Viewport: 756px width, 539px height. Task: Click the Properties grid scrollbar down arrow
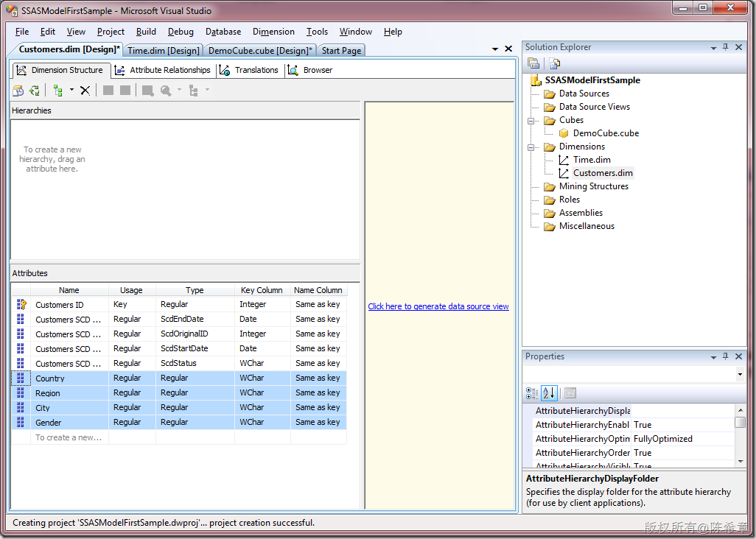click(x=741, y=462)
